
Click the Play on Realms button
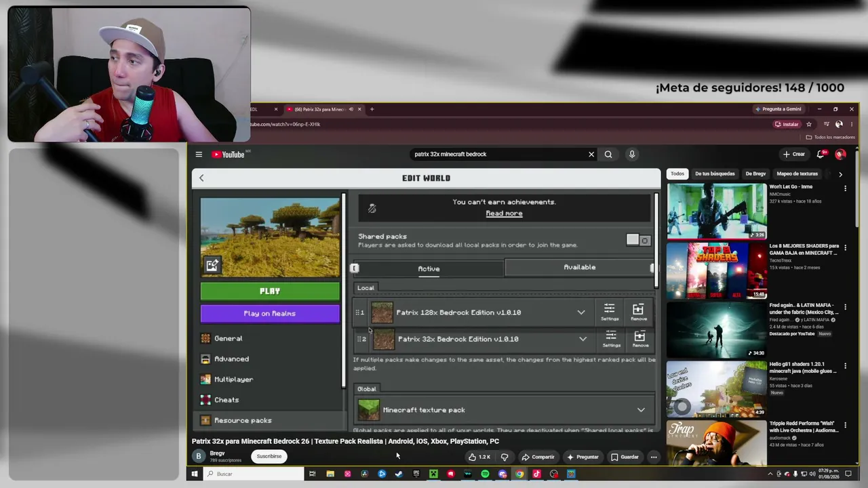coord(270,313)
